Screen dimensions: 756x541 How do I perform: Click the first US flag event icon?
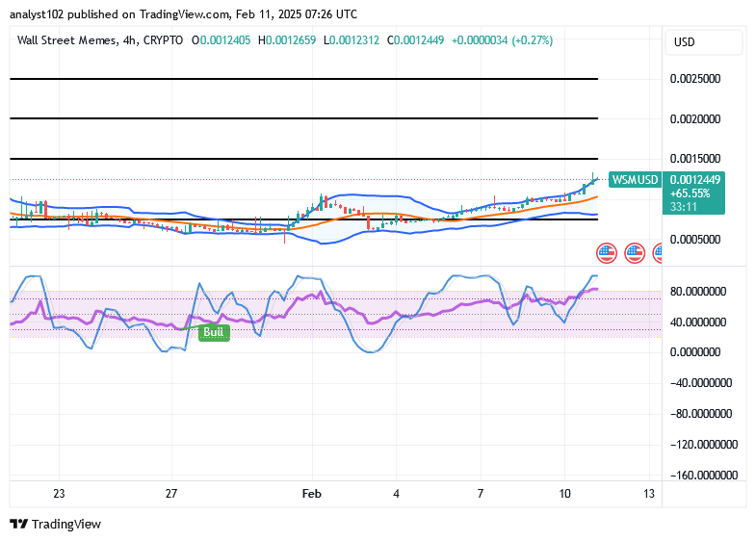coord(607,253)
